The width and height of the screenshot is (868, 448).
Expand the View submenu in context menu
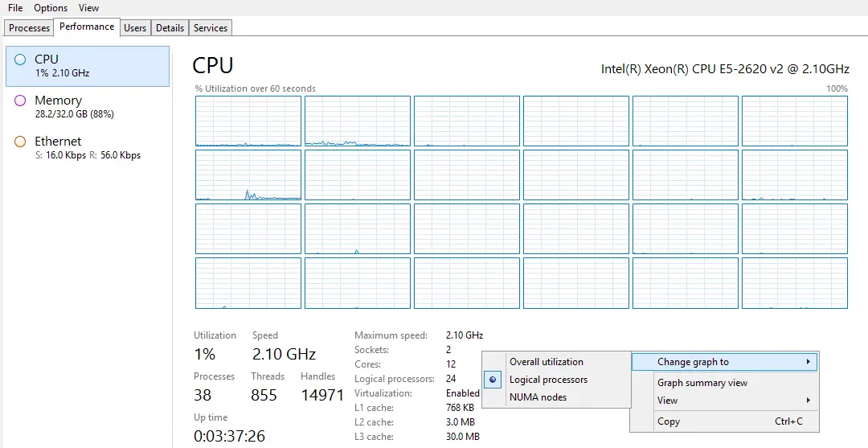pyautogui.click(x=724, y=401)
